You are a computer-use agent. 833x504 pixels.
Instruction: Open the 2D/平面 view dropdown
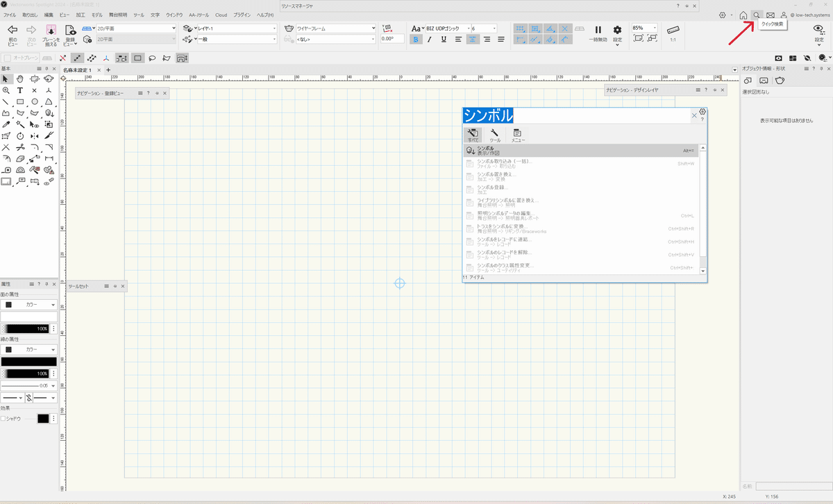pos(136,28)
